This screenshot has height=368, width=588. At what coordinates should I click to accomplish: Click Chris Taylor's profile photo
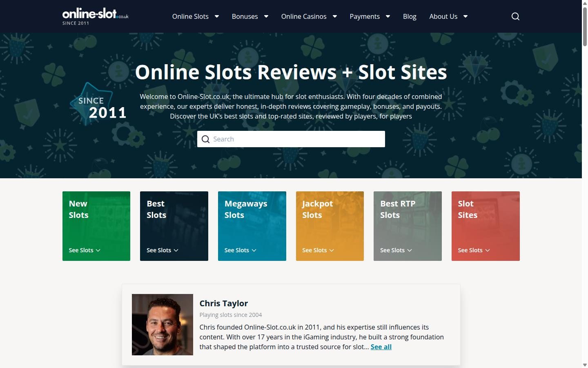[x=163, y=325]
